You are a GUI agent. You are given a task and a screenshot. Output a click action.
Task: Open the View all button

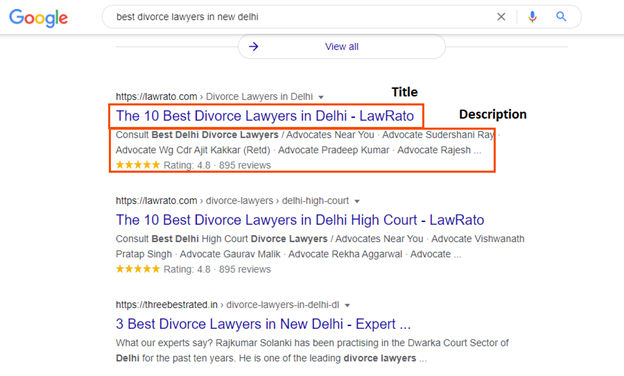[341, 47]
